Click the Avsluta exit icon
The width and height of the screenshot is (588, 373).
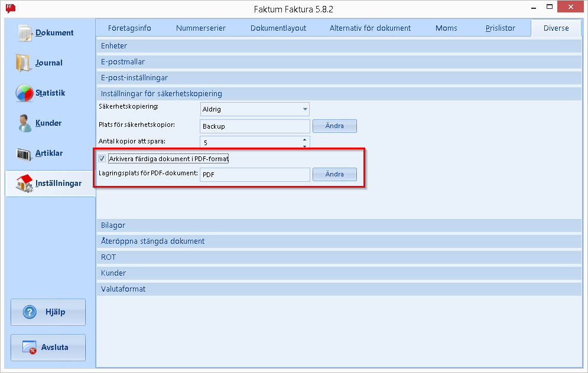tap(29, 347)
